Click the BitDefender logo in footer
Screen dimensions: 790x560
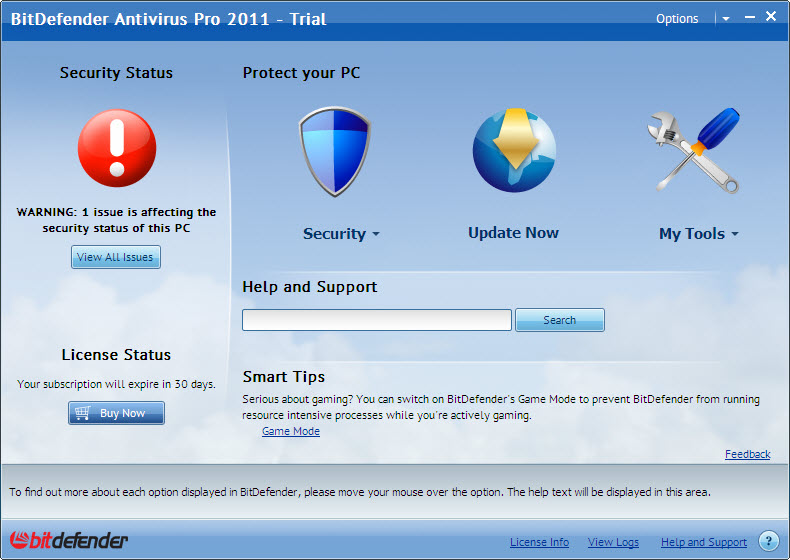[x=70, y=541]
